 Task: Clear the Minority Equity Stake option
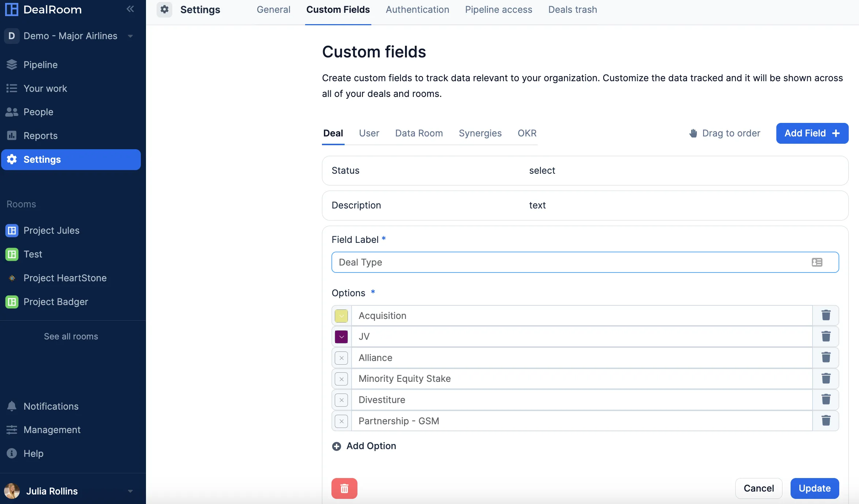(341, 379)
